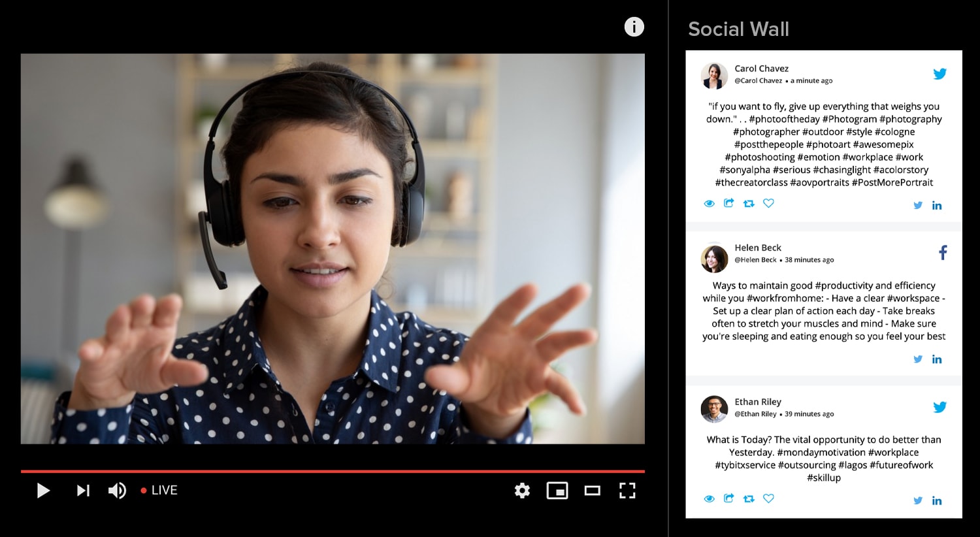Open video settings gear
Viewport: 980px width, 537px height.
pyautogui.click(x=522, y=490)
